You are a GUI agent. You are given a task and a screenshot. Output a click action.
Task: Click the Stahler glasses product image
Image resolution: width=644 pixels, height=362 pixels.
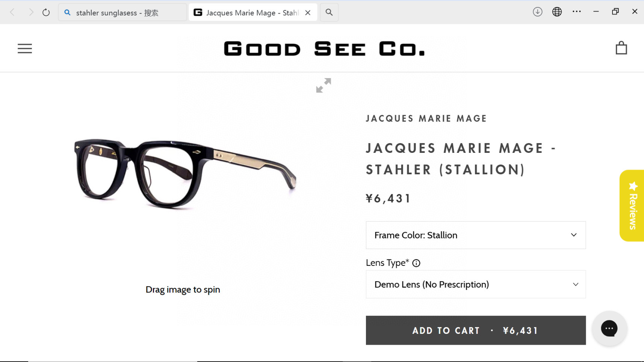coord(184,173)
